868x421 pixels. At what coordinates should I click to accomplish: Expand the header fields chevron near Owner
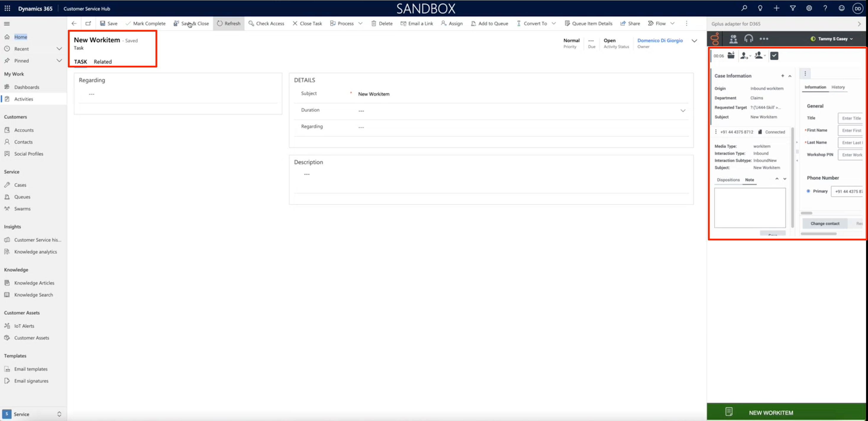[x=694, y=41]
